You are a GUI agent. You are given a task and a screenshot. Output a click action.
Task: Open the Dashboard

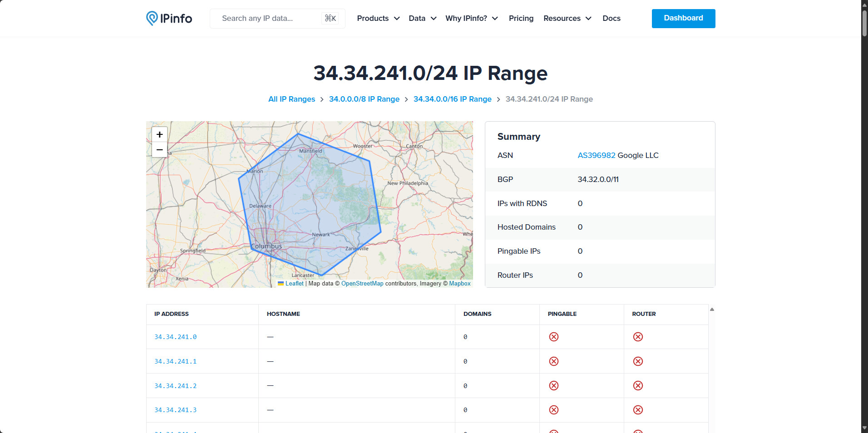tap(683, 18)
